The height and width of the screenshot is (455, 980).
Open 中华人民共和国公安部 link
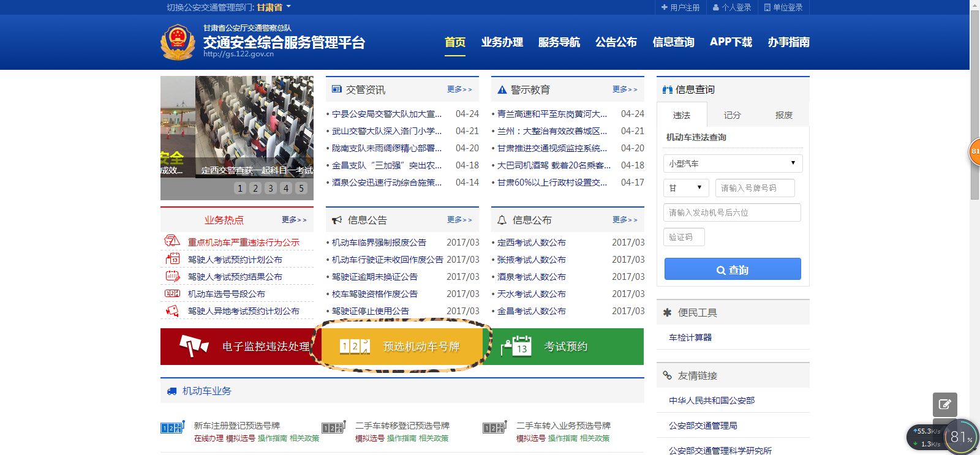(712, 400)
